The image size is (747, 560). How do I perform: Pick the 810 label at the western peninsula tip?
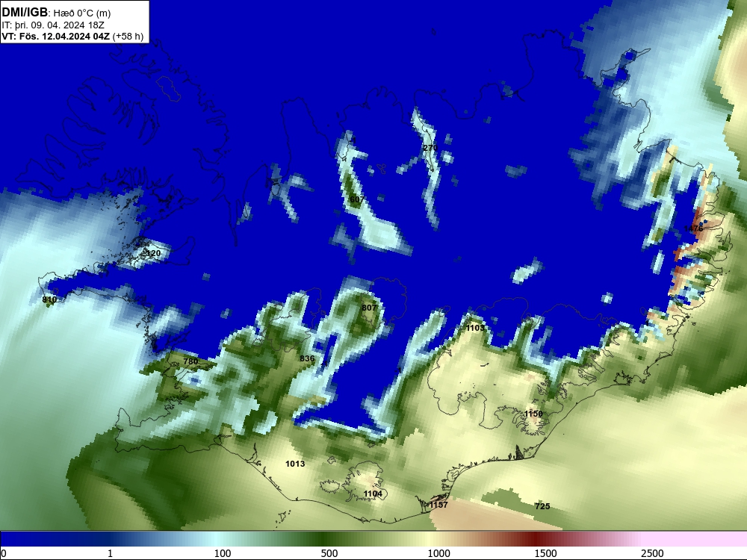point(49,299)
